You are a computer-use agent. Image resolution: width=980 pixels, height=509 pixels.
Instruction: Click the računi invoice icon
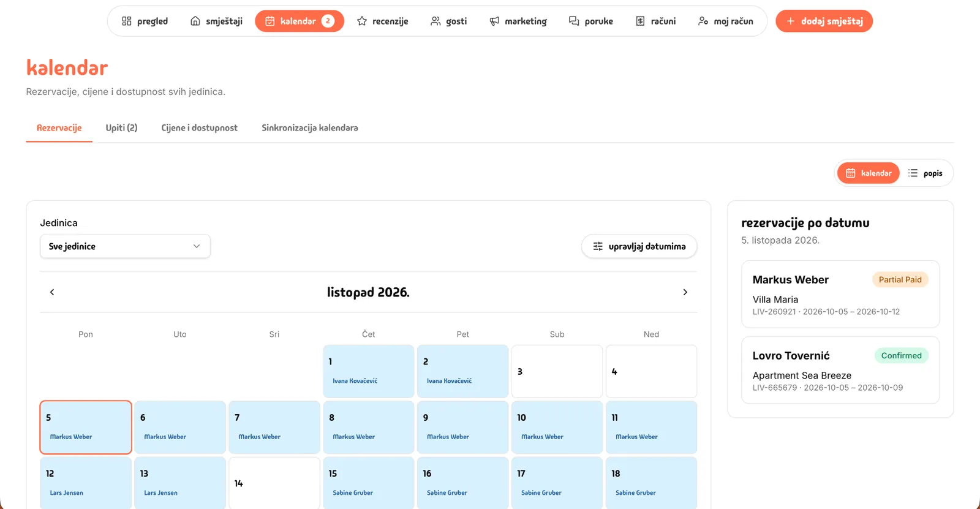pyautogui.click(x=640, y=21)
